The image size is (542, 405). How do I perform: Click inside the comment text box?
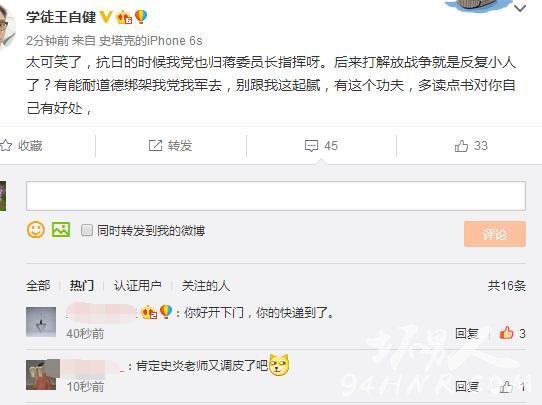(x=276, y=196)
